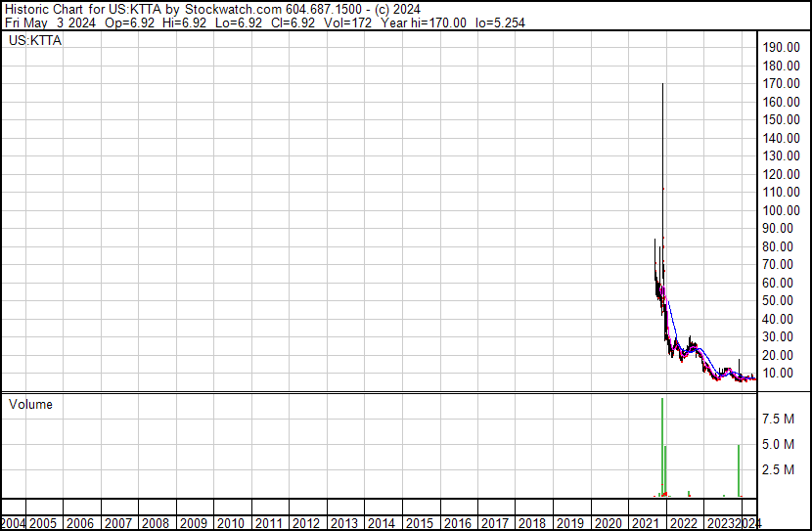Image resolution: width=812 pixels, height=531 pixels.
Task: Click the Volume panel label
Action: [30, 404]
